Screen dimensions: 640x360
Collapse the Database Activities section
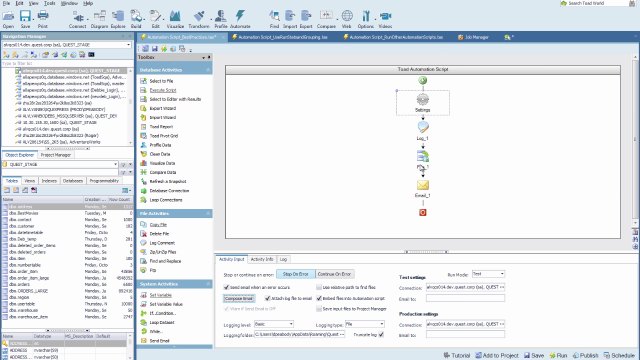pyautogui.click(x=208, y=70)
